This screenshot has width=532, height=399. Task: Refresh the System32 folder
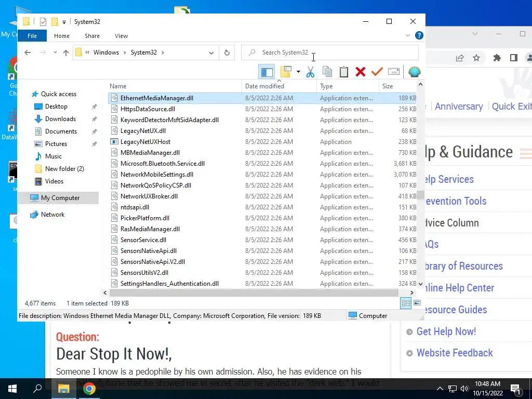tap(227, 52)
